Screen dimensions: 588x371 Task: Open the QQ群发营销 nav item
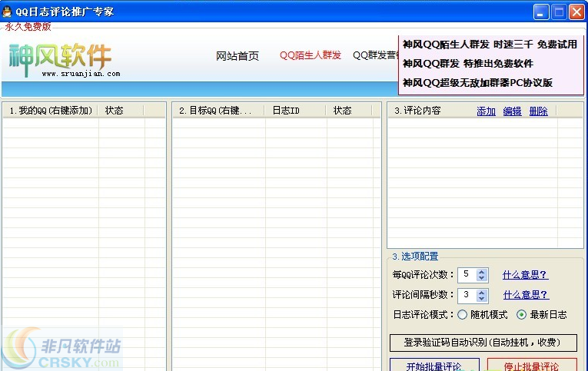375,55
